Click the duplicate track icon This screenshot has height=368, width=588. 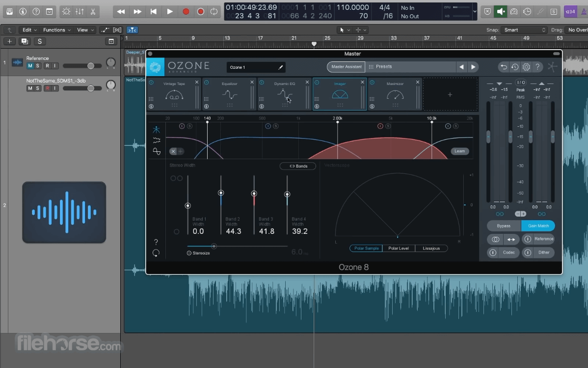[25, 41]
